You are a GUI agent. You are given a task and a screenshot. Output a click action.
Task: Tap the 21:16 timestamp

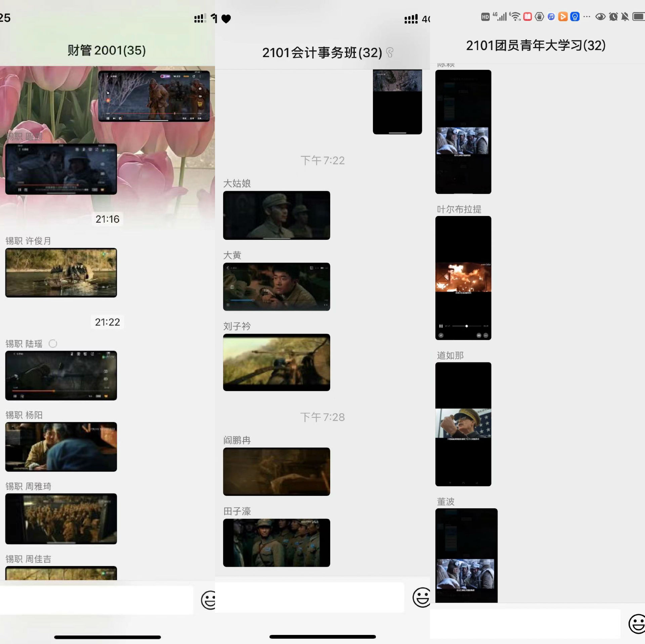click(x=107, y=219)
